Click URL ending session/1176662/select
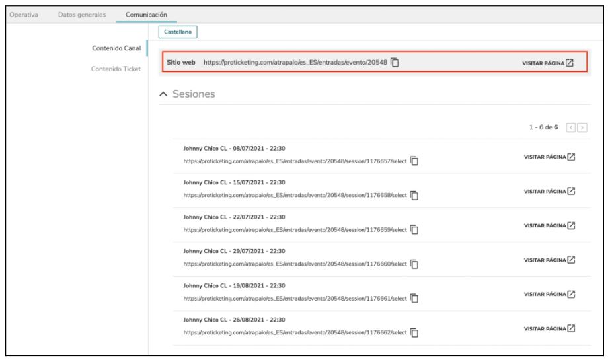Viewport: 612px width, 364px height. tap(295, 332)
